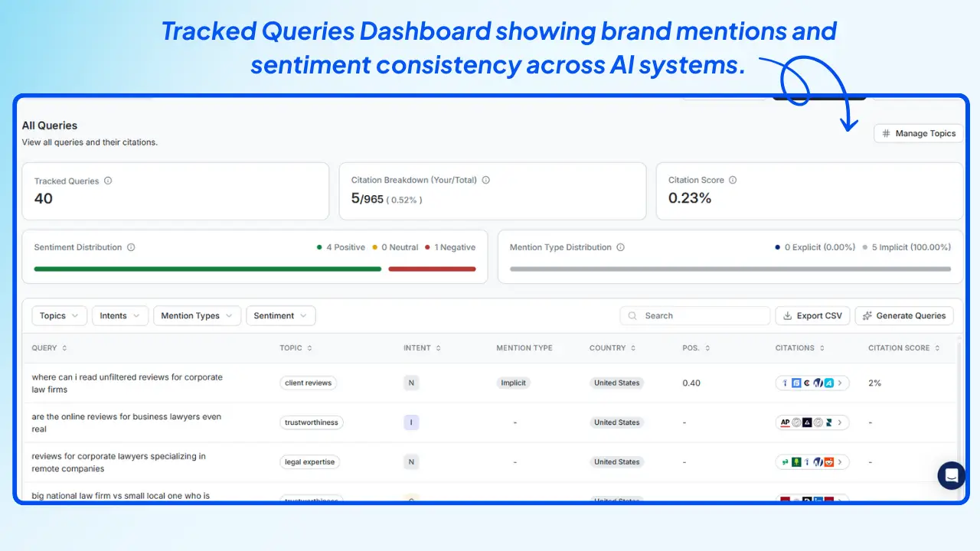Click the hash icon on Manage Topics

(x=886, y=133)
